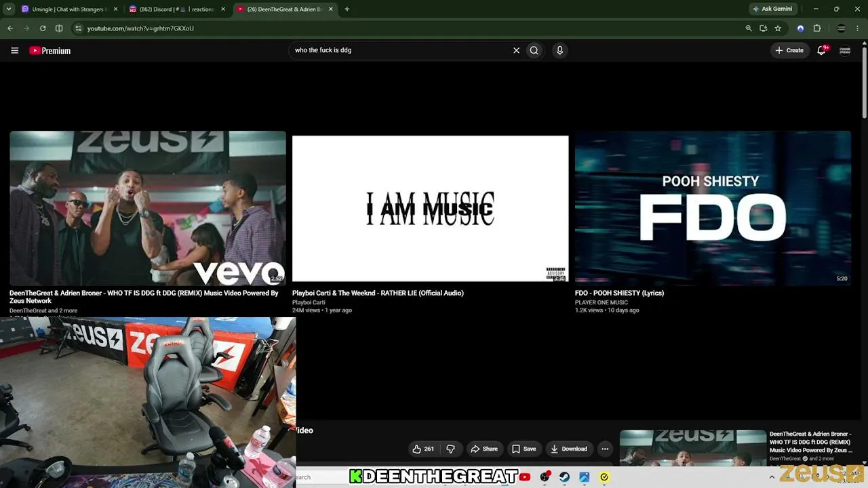Save the video to a playlist
Screen dimensions: 868x488
[x=524, y=449]
